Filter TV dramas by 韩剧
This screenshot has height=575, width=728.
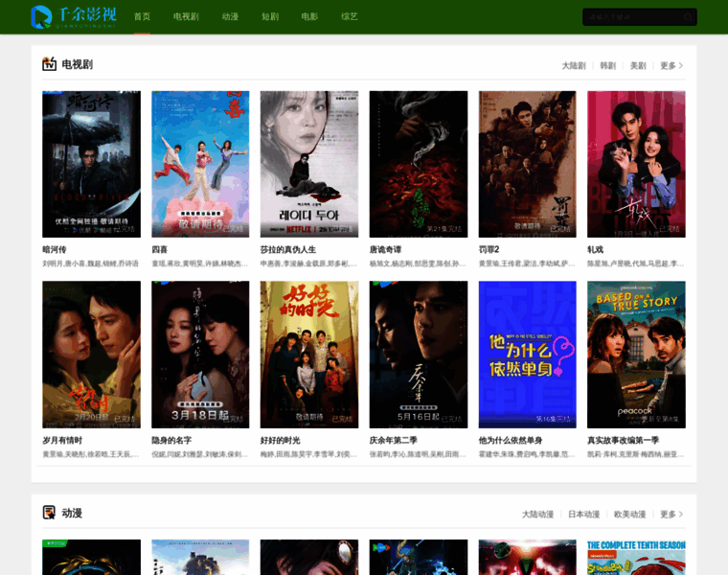click(607, 65)
